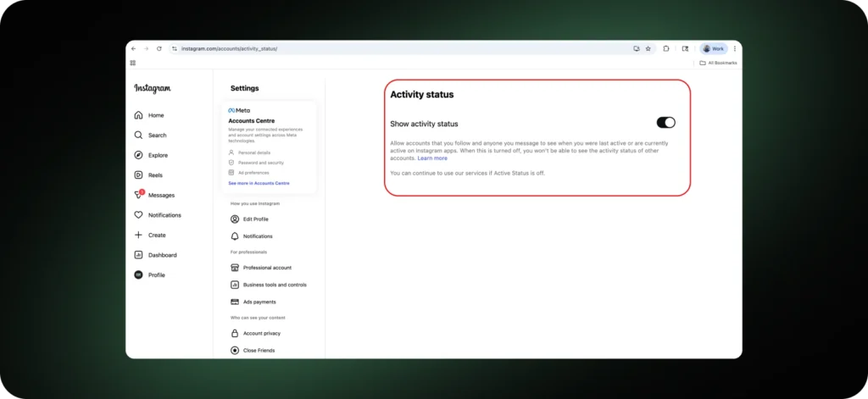The height and width of the screenshot is (399, 868).
Task: Open Account privacy settings
Action: 261,334
